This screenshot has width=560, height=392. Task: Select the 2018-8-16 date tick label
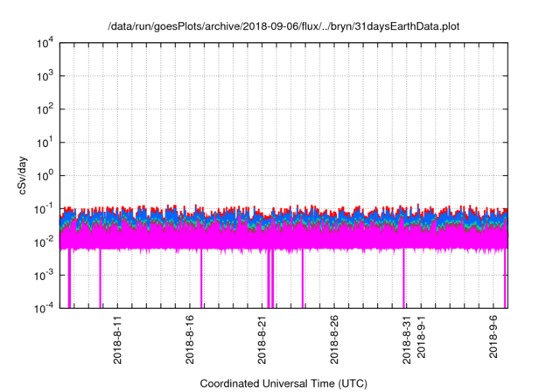click(x=190, y=339)
